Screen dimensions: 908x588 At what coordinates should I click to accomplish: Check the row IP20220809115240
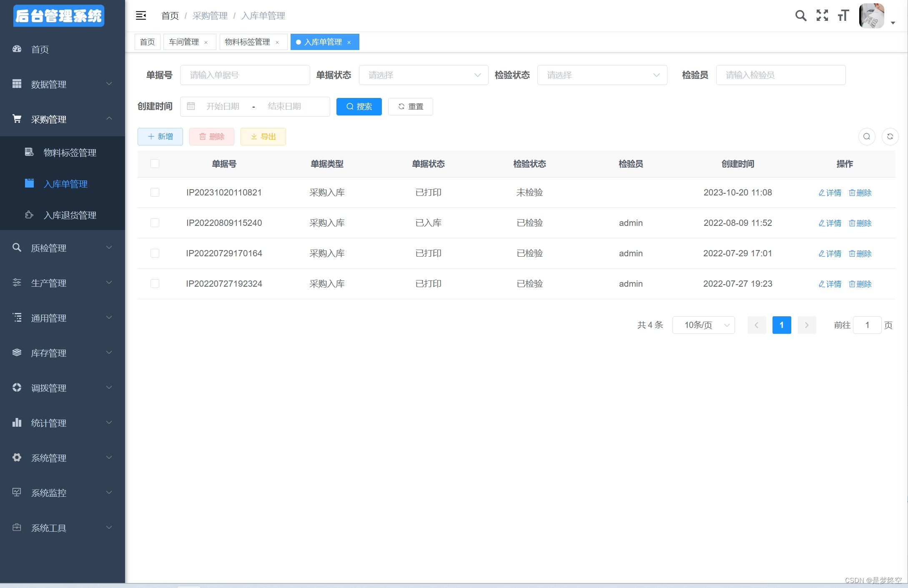pyautogui.click(x=155, y=223)
